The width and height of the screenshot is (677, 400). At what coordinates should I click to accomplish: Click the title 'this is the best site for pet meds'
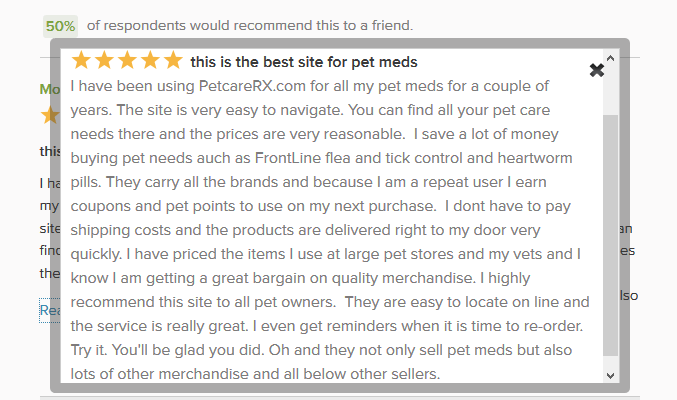(x=304, y=62)
